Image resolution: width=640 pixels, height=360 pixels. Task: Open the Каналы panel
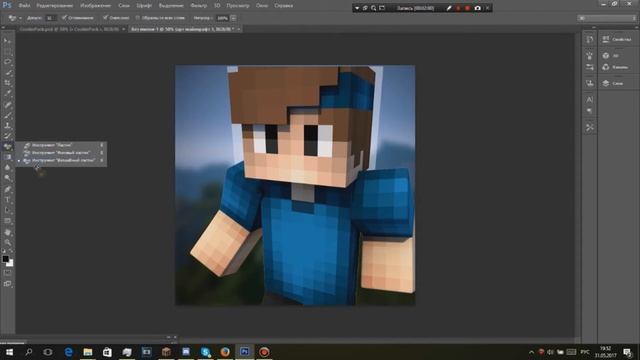(x=617, y=67)
